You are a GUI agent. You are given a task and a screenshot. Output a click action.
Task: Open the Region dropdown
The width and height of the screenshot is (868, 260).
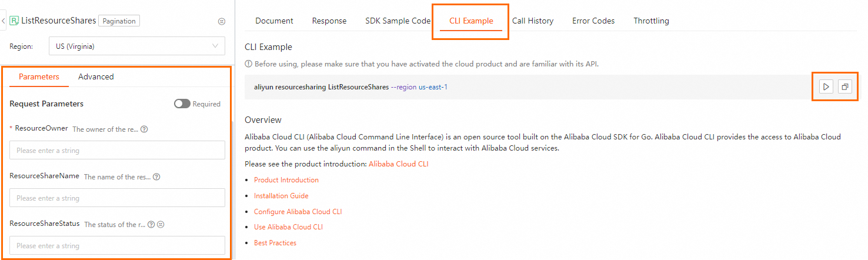[x=136, y=46]
